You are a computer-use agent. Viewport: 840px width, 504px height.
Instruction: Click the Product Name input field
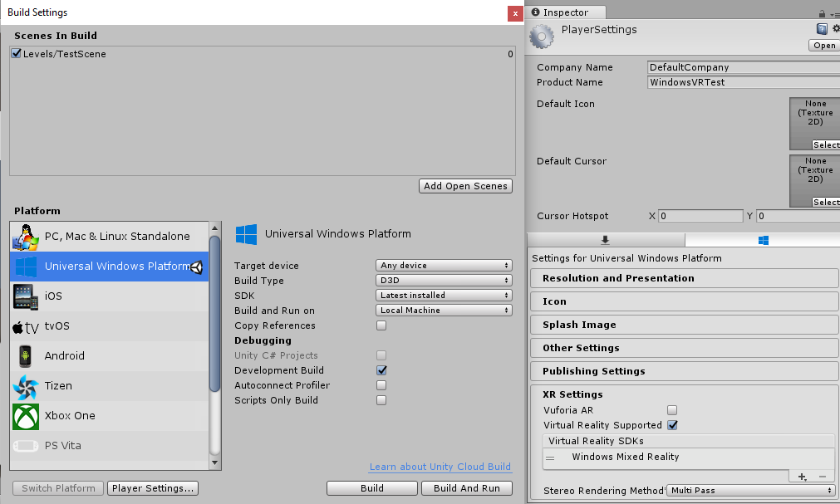[x=744, y=82]
